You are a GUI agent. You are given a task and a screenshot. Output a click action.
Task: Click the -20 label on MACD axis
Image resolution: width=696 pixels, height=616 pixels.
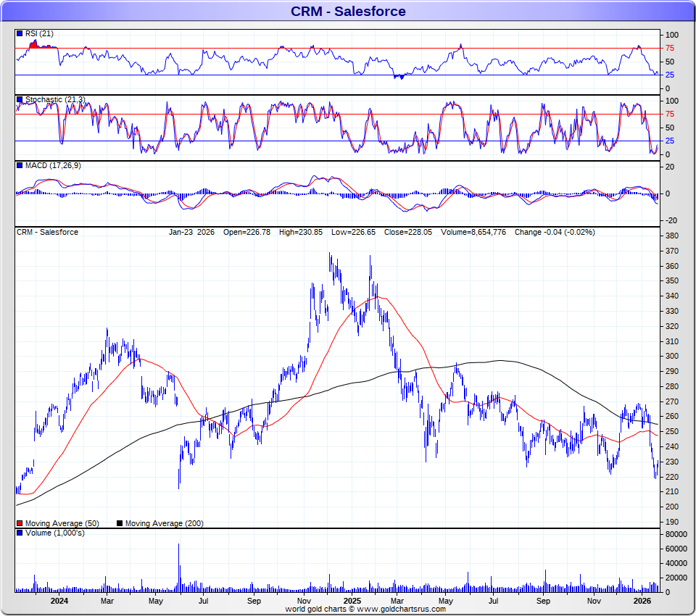(x=671, y=220)
